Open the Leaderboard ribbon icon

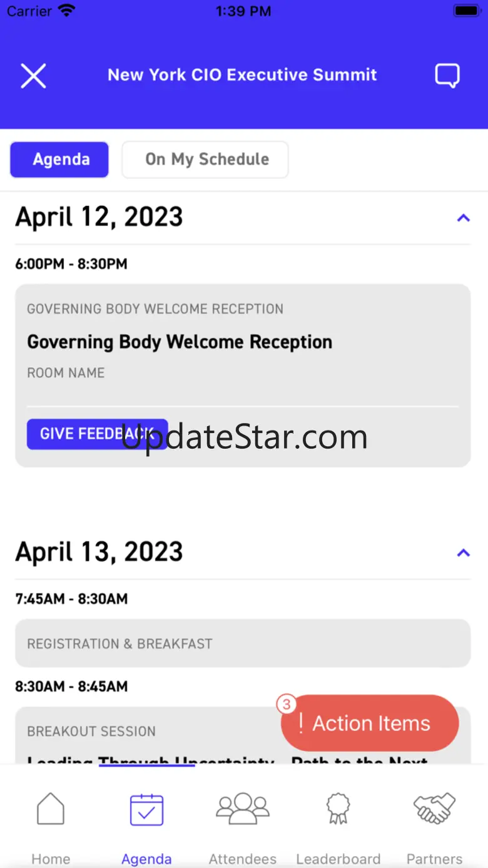pos(338,809)
